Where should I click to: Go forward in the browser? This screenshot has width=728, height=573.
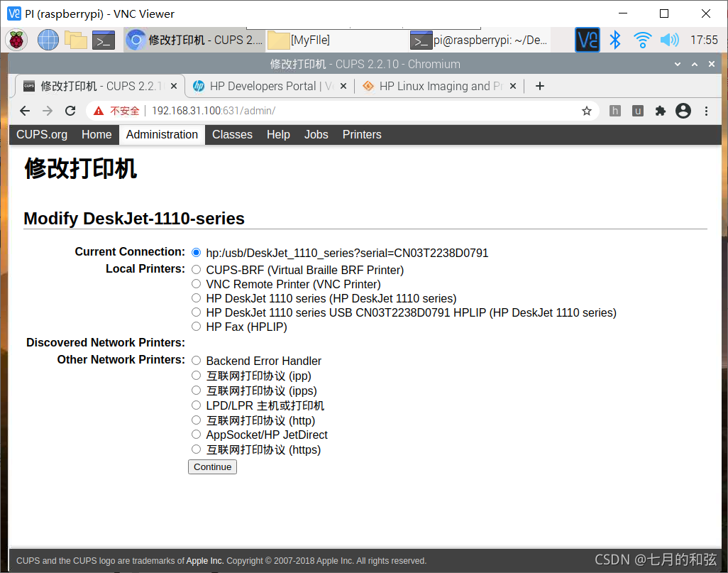tap(48, 111)
